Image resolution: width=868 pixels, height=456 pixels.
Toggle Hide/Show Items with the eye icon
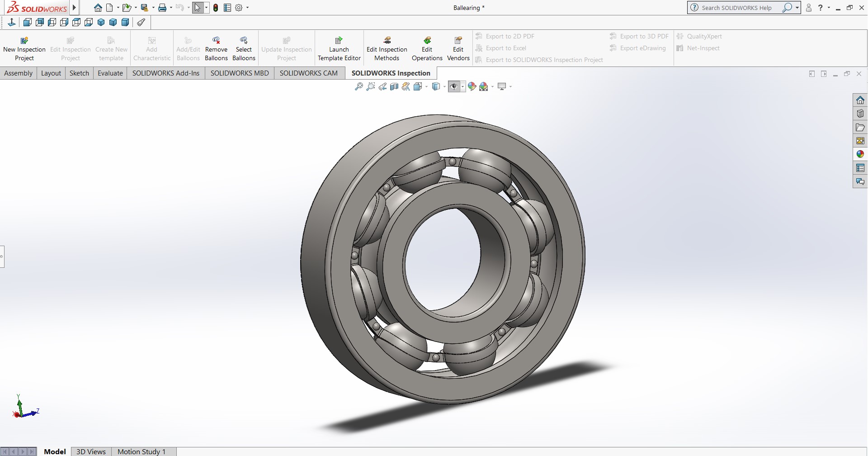[454, 86]
